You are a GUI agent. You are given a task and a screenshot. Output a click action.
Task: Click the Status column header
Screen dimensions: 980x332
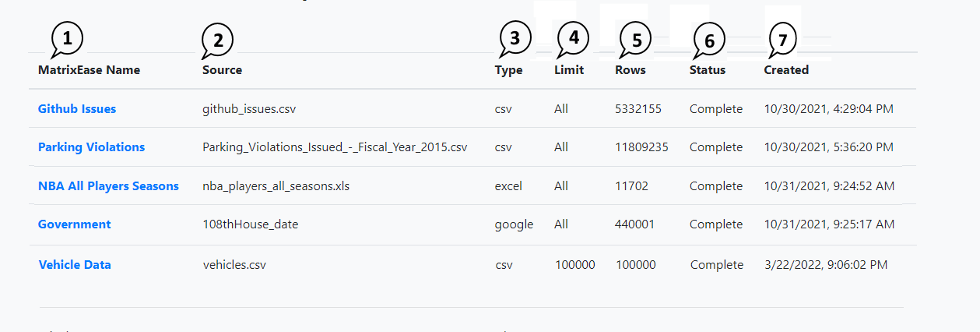[x=707, y=70]
